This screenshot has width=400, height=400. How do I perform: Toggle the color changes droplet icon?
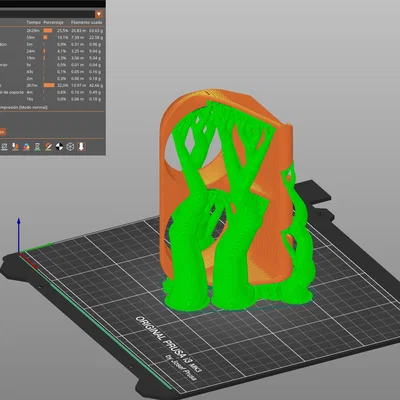coord(26,147)
